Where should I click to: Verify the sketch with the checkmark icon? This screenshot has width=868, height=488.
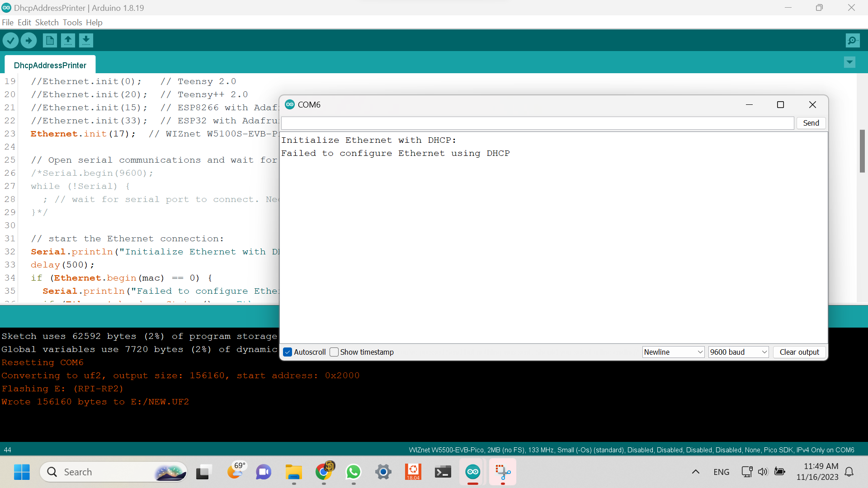point(10,40)
